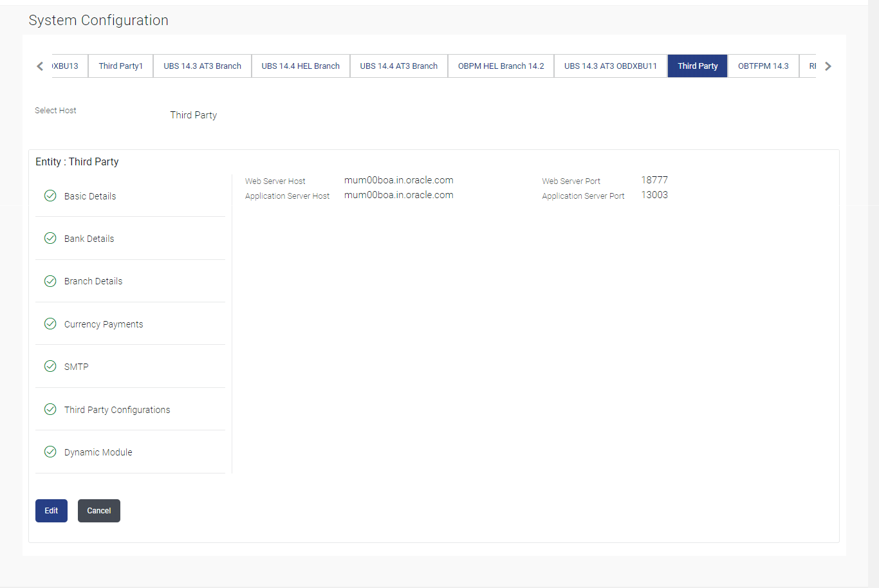Screen dimensions: 879x588
Task: Switch to the UBS 14.4 HEL Branch tab
Action: pyautogui.click(x=301, y=66)
